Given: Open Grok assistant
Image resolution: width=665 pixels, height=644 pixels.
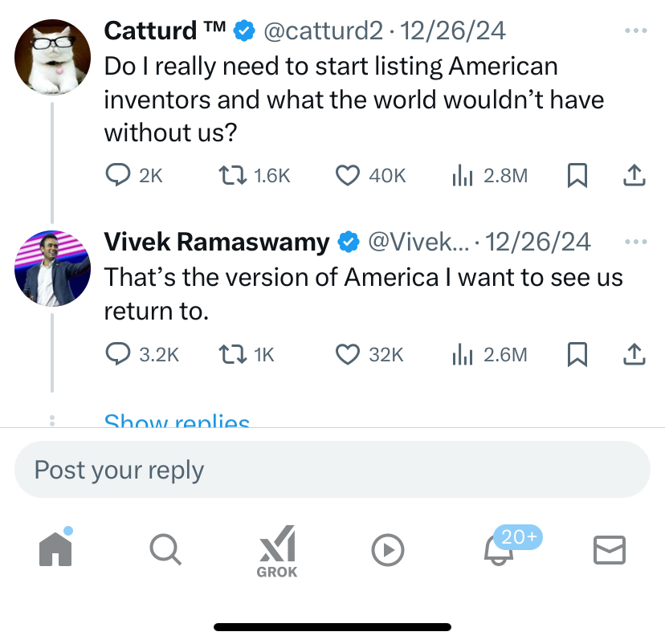Looking at the screenshot, I should [x=277, y=551].
